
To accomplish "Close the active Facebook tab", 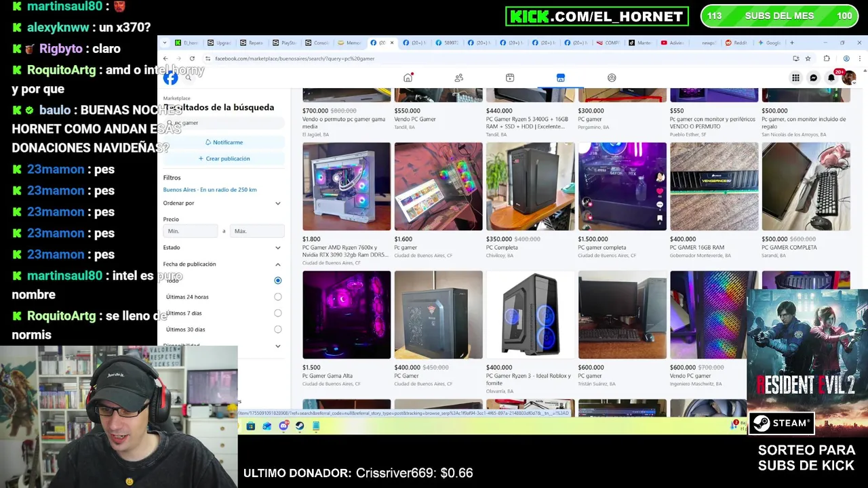I will (391, 43).
